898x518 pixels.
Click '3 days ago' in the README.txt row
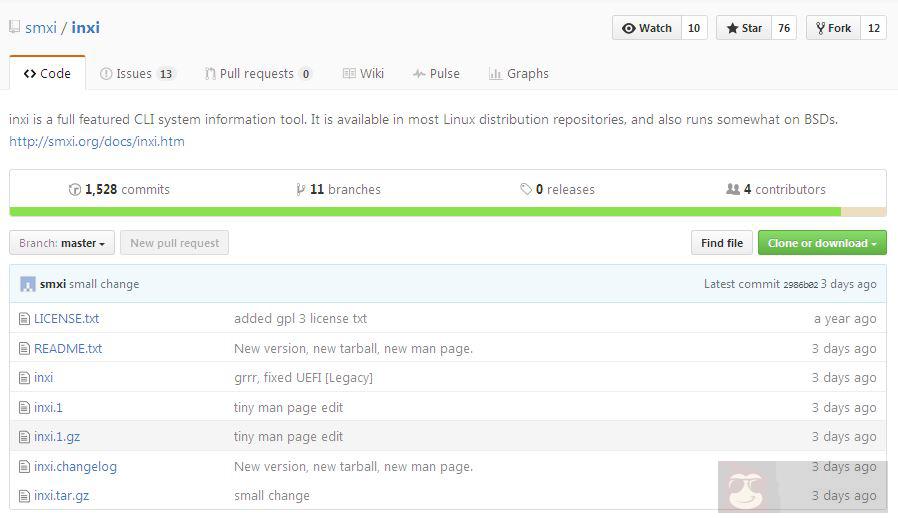pyautogui.click(x=844, y=348)
